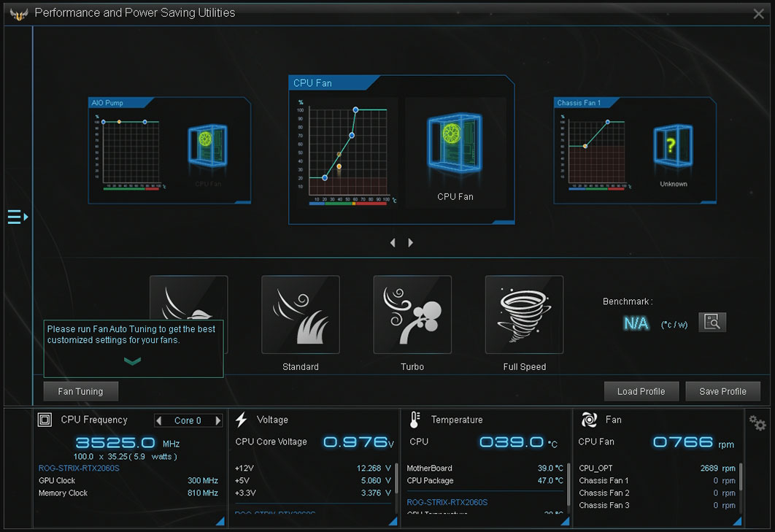Click the CPU Frequency chip icon
Viewport: 775px width, 532px height.
point(45,420)
